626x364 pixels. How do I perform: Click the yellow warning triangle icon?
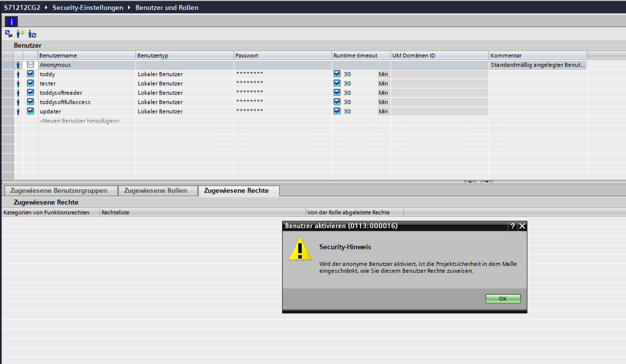pos(300,249)
